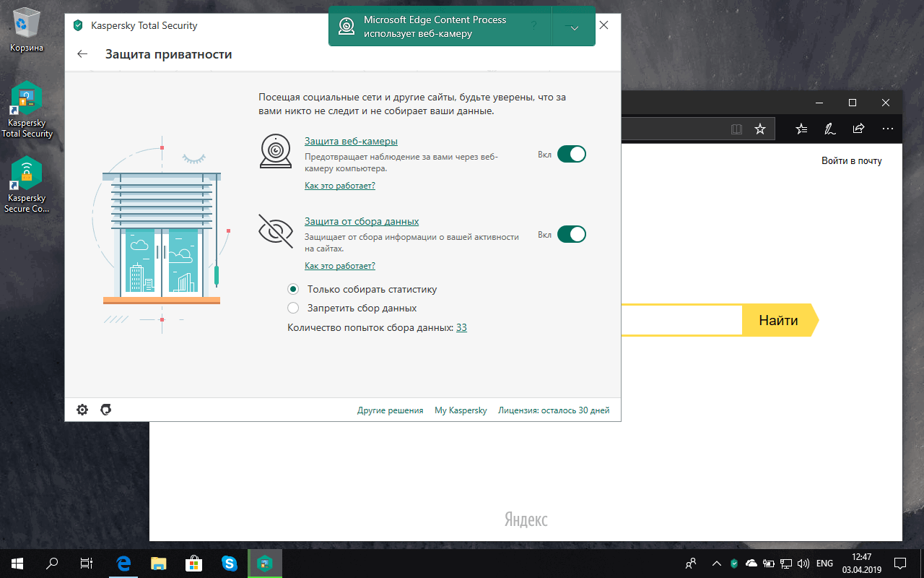The image size is (924, 578).
Task: Open the My Kaspersky link
Action: tap(461, 410)
